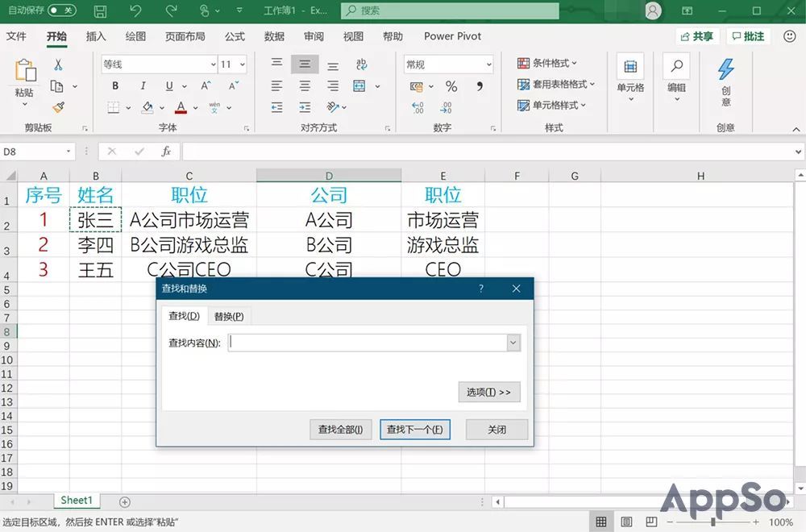Toggle the AutoSave switch
The width and height of the screenshot is (806, 532).
[62, 10]
